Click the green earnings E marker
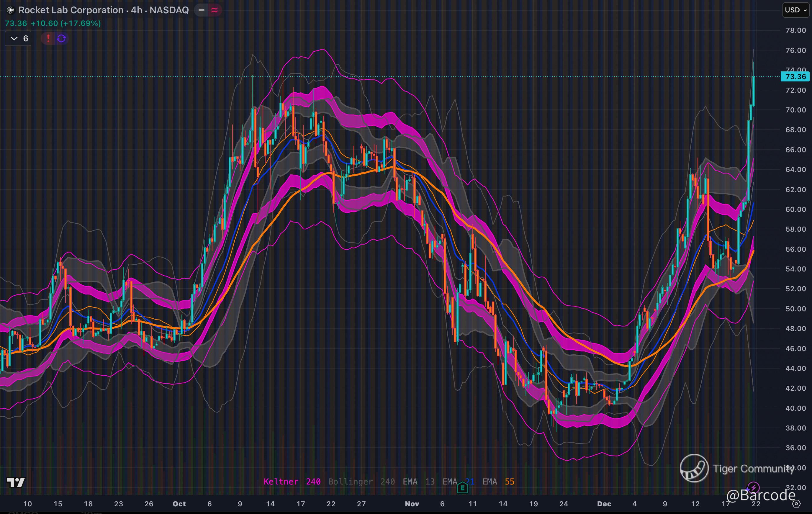The image size is (812, 514). click(x=462, y=487)
